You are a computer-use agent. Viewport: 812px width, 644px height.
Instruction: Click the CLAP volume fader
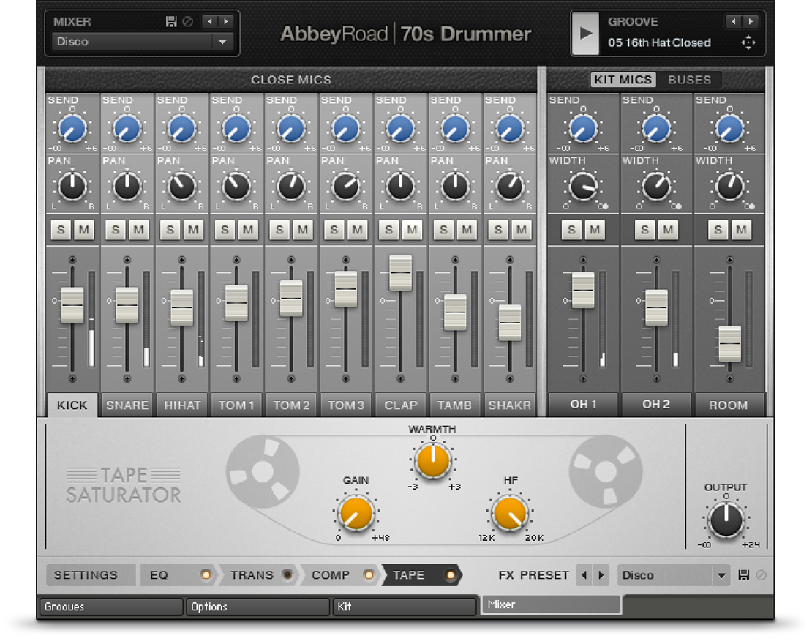(x=400, y=272)
